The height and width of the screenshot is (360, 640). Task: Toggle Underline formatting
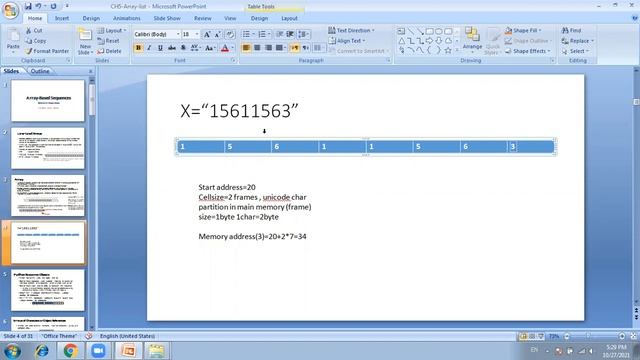[x=160, y=48]
